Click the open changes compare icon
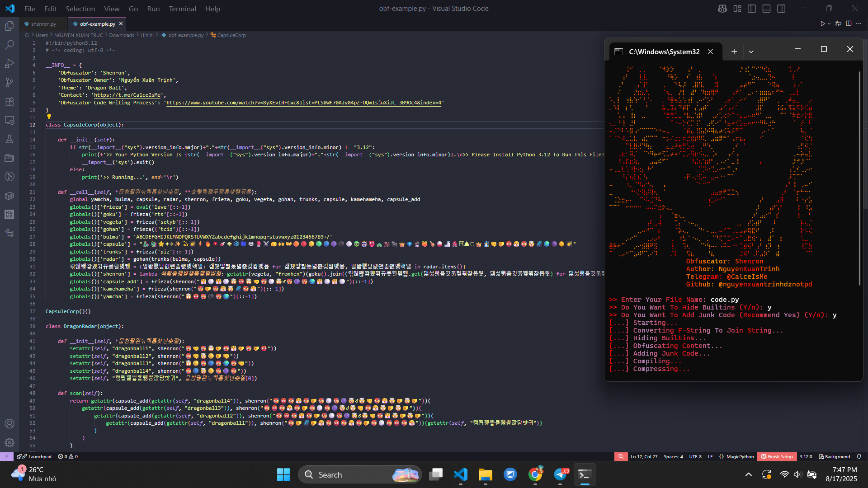 (839, 23)
